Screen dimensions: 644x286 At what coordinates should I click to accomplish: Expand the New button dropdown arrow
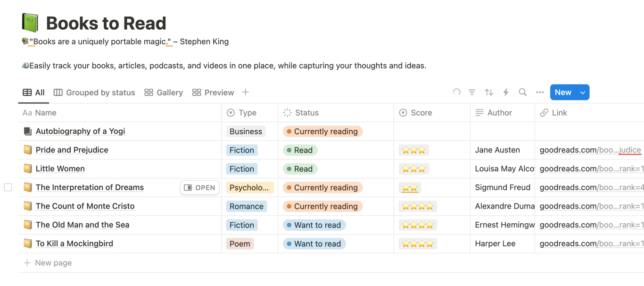point(583,93)
